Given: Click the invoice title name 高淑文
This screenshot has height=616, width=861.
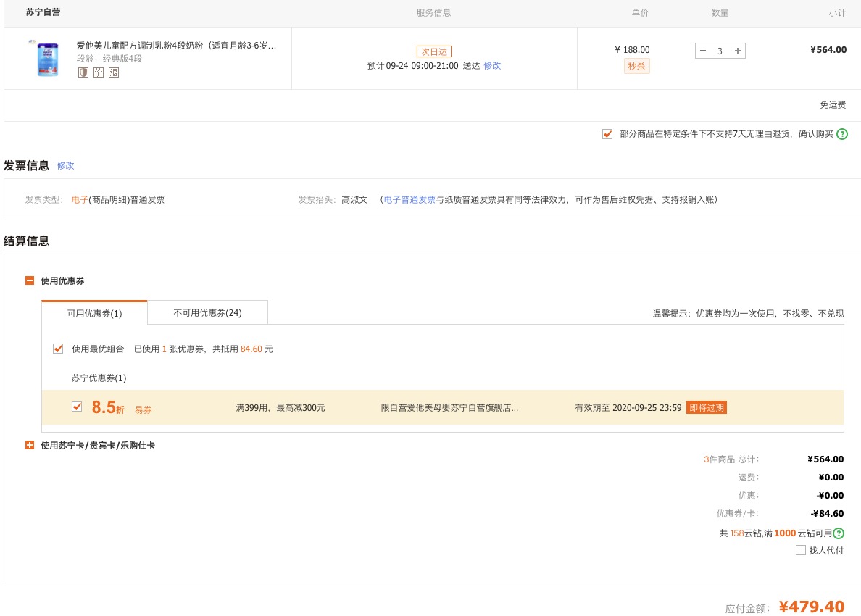Looking at the screenshot, I should (354, 200).
